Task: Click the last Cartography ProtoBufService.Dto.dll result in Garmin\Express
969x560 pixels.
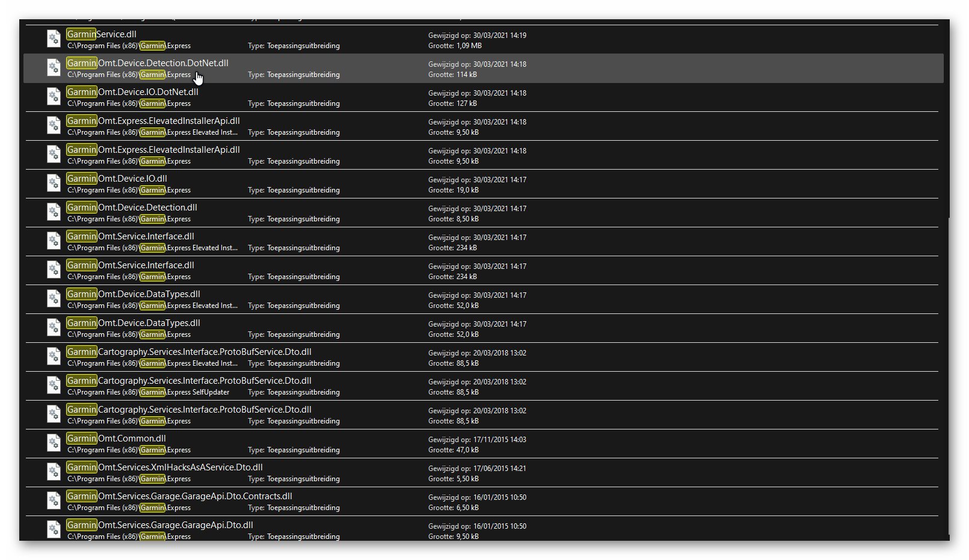Action: tap(189, 410)
